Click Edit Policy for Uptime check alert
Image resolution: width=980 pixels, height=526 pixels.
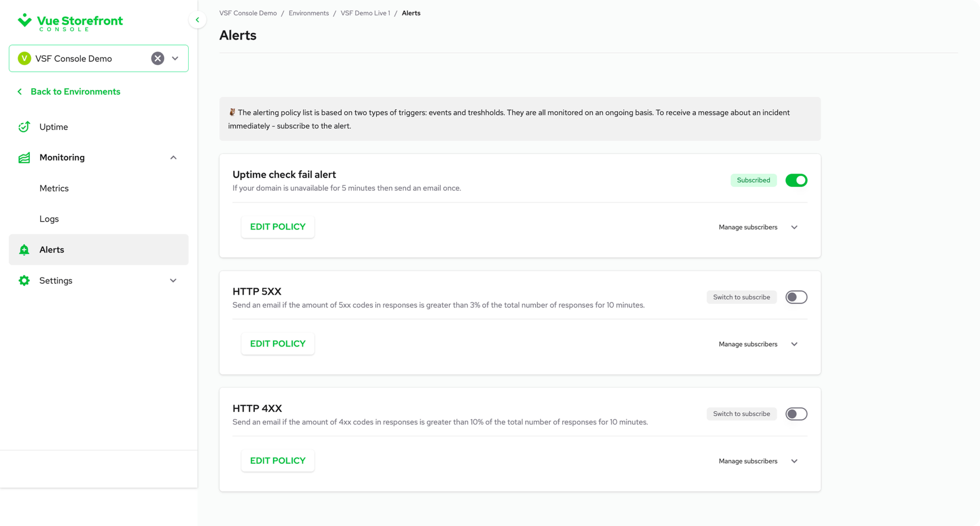[x=278, y=227]
